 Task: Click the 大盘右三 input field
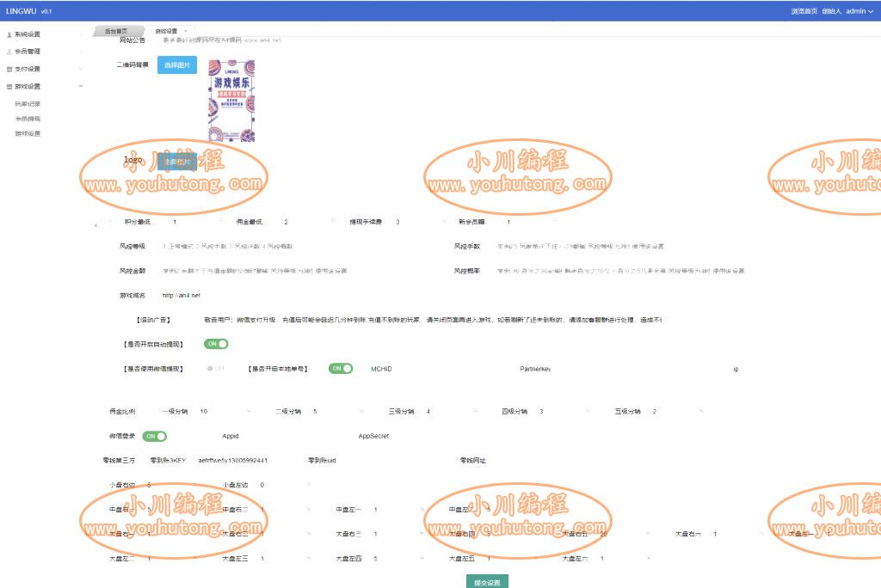click(x=397, y=534)
